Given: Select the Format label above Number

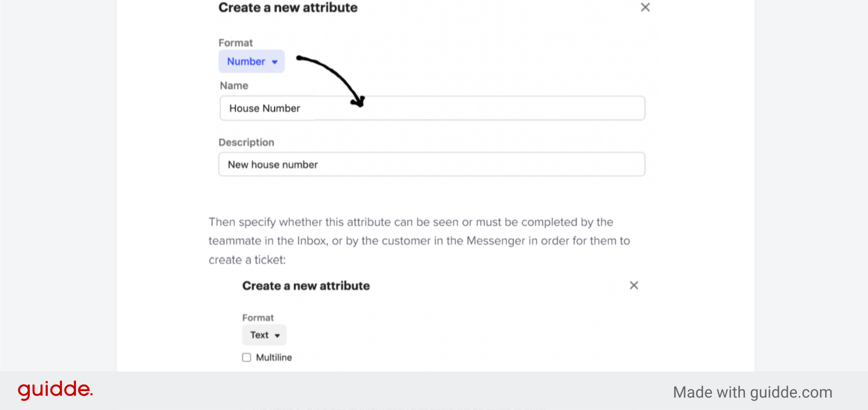Looking at the screenshot, I should [235, 43].
